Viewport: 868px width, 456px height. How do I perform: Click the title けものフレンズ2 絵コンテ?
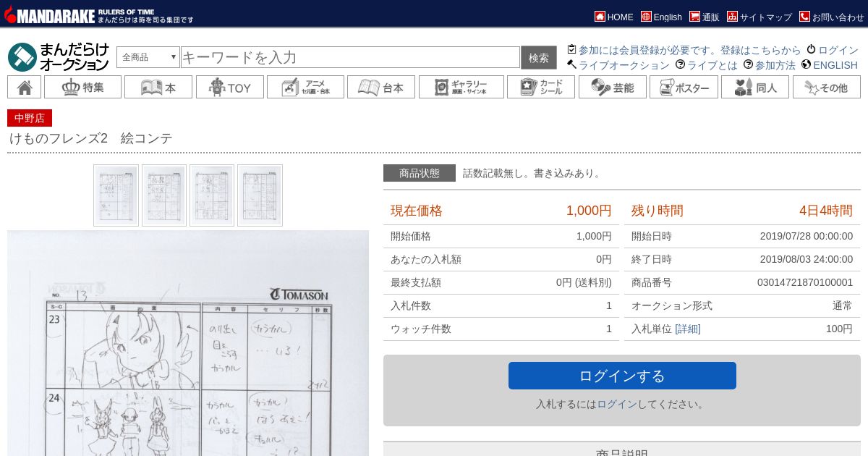tap(90, 138)
